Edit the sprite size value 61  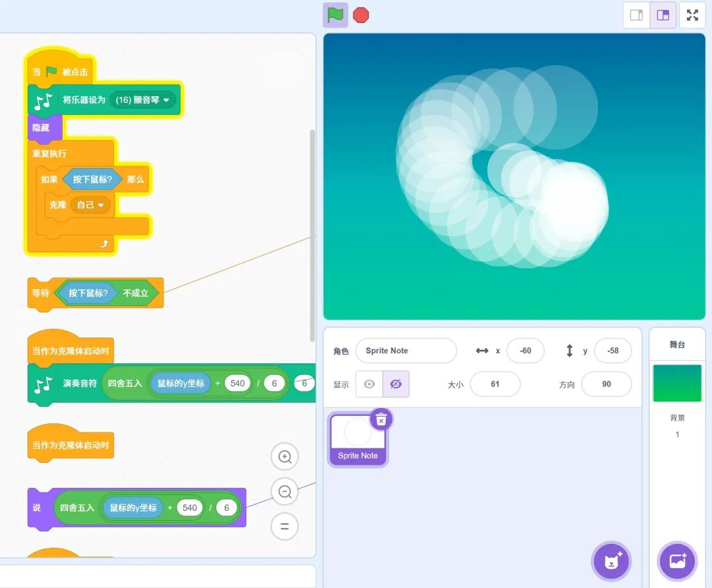[495, 384]
